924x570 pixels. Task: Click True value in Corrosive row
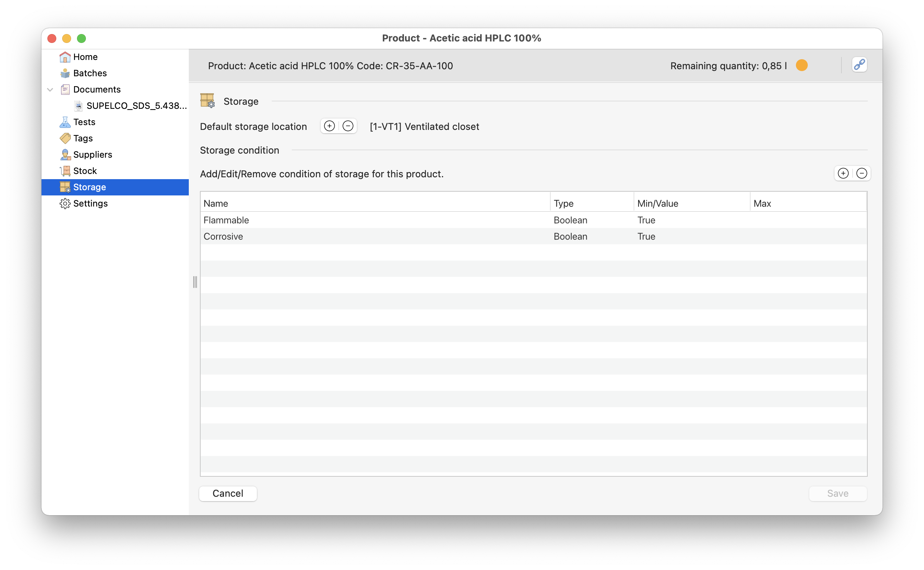[x=646, y=237]
